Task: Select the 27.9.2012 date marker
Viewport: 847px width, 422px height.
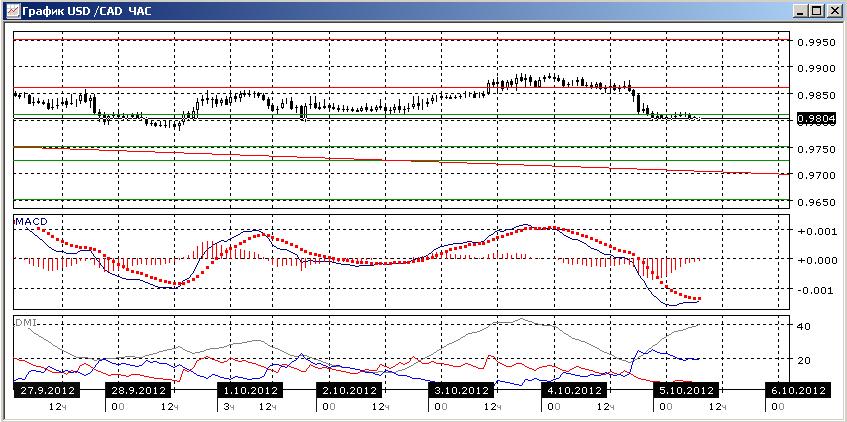Action: [48, 390]
